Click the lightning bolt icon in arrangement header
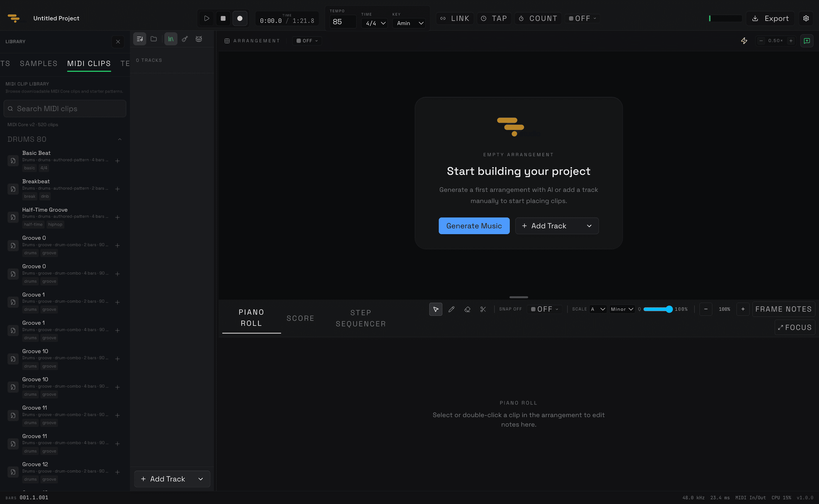 coord(744,41)
